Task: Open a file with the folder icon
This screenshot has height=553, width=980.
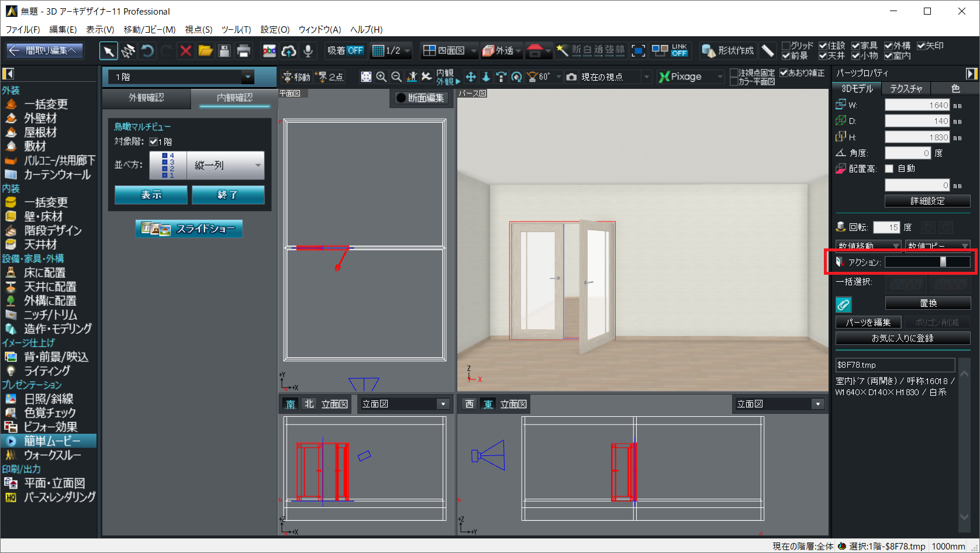Action: click(205, 51)
